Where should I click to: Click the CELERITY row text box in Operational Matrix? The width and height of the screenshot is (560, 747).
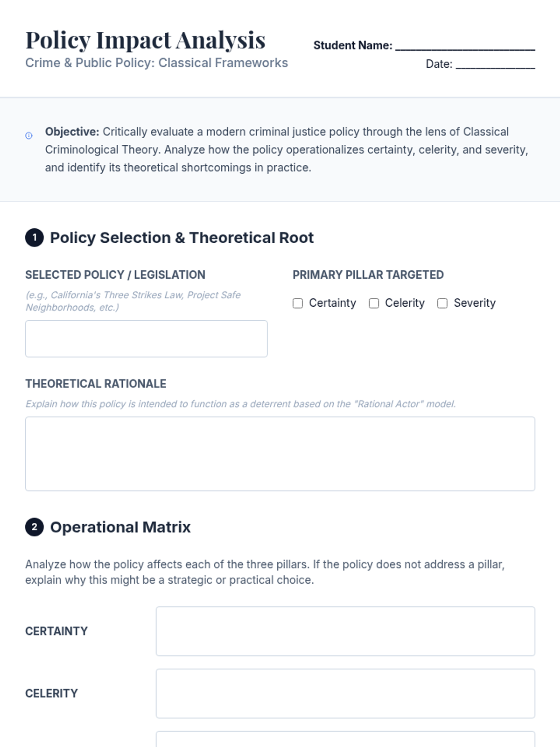click(x=345, y=693)
